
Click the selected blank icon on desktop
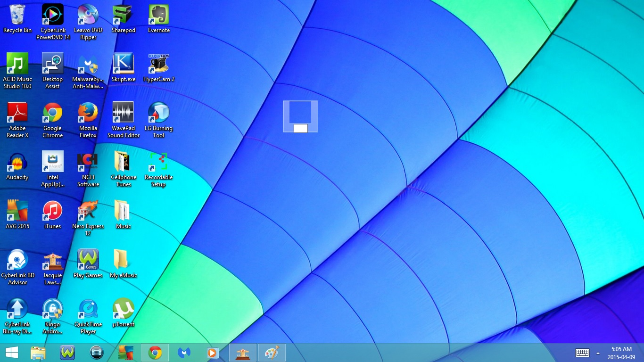click(x=300, y=116)
